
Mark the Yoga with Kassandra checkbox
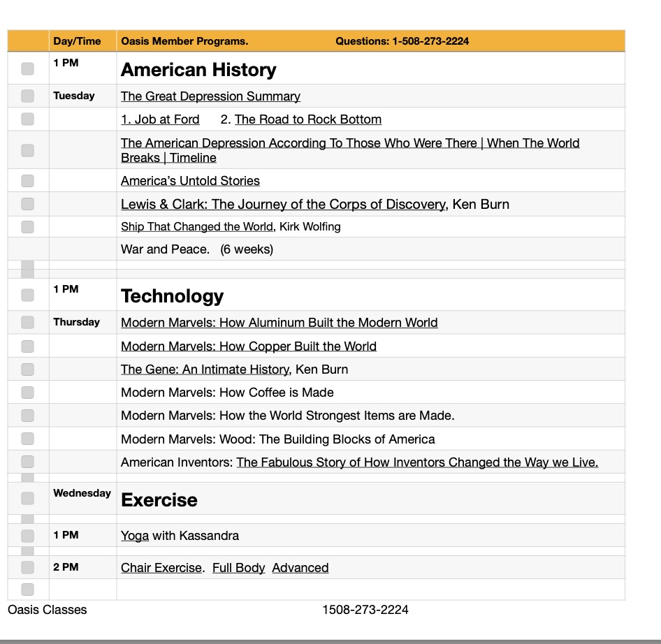pos(27,536)
